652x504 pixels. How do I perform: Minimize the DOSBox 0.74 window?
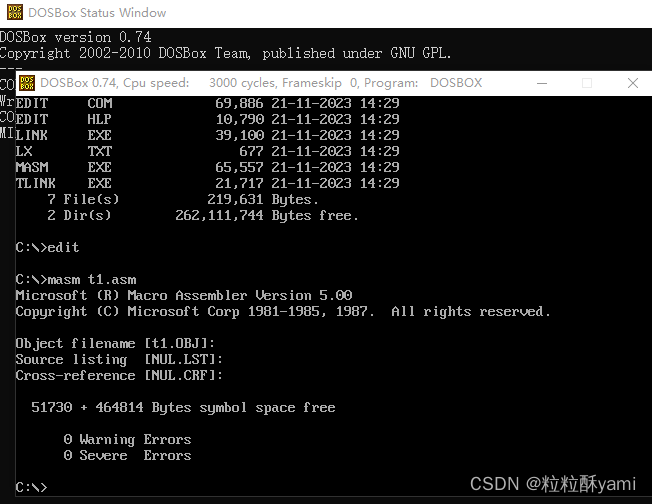542,83
